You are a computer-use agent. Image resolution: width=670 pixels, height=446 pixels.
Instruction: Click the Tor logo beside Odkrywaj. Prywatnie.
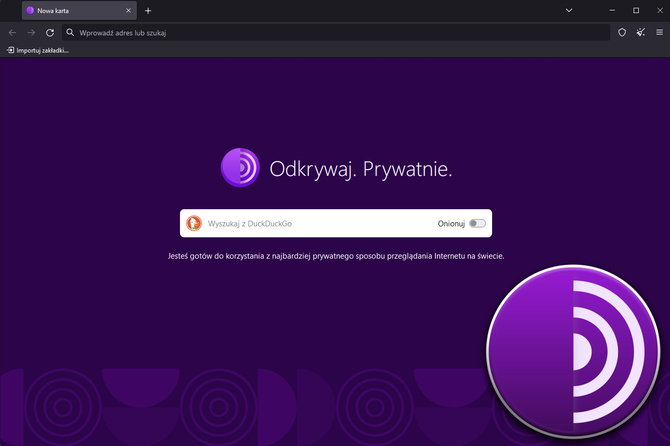240,167
